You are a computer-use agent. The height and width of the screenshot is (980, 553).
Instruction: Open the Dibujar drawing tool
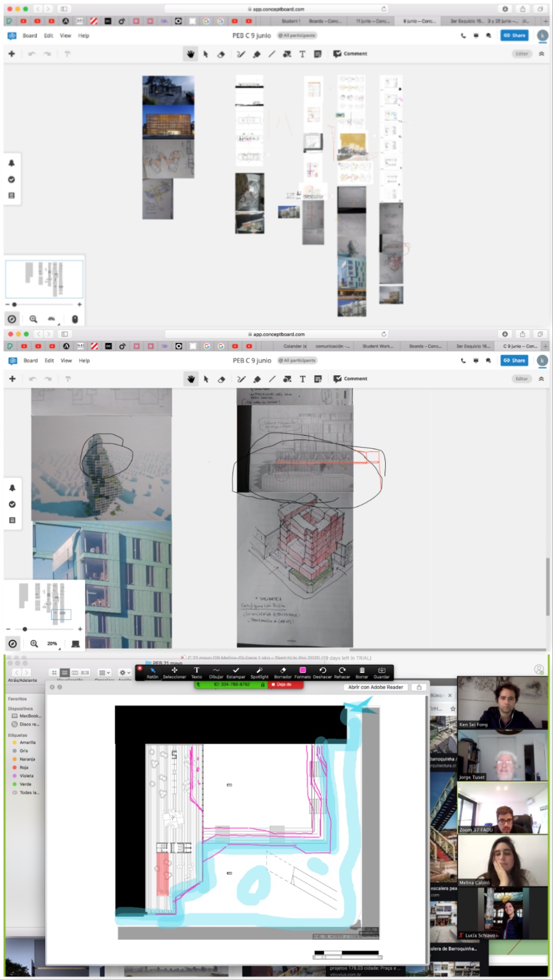click(x=216, y=673)
